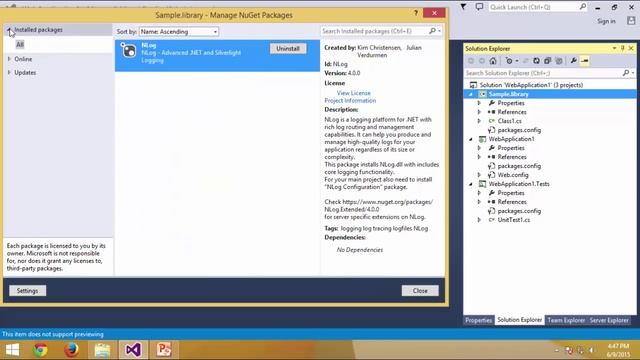Viewport: 640px width, 360px height.
Task: Select Web.config in WebApplication1
Action: click(513, 175)
